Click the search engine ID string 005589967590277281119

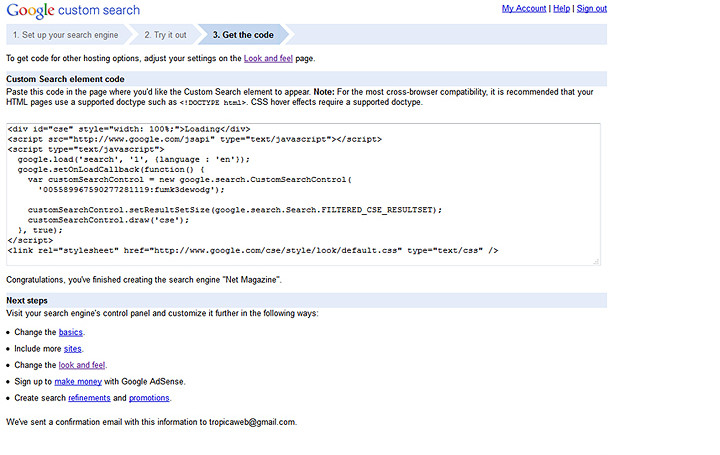[x=96, y=190]
